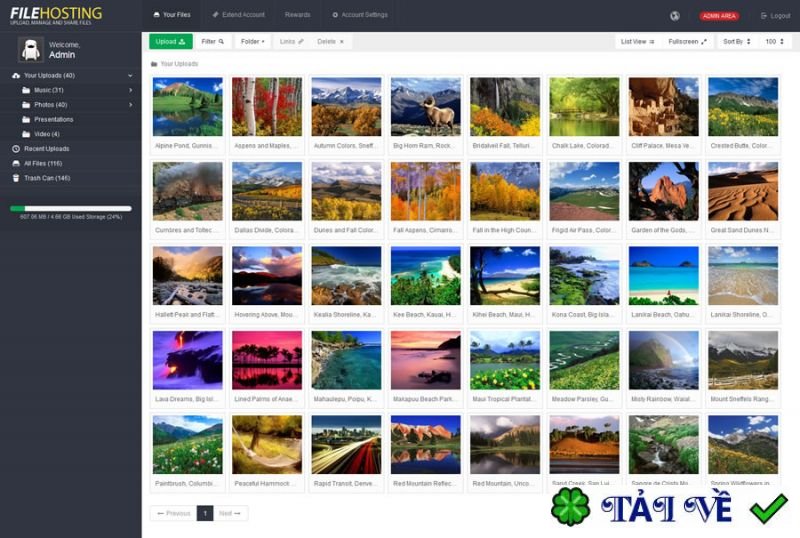Click the FileHosting logo
This screenshot has height=538, width=800.
tap(56, 15)
